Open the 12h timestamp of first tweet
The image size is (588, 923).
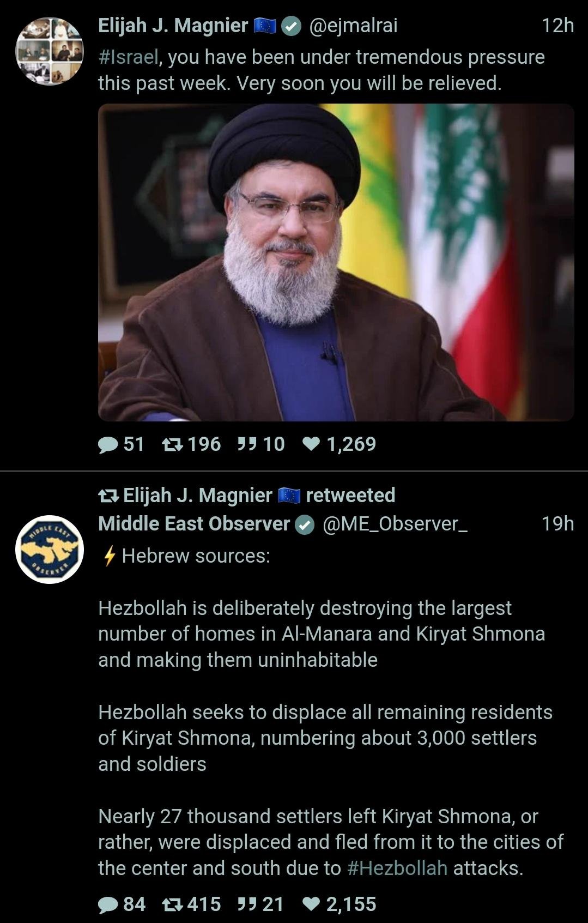[557, 26]
